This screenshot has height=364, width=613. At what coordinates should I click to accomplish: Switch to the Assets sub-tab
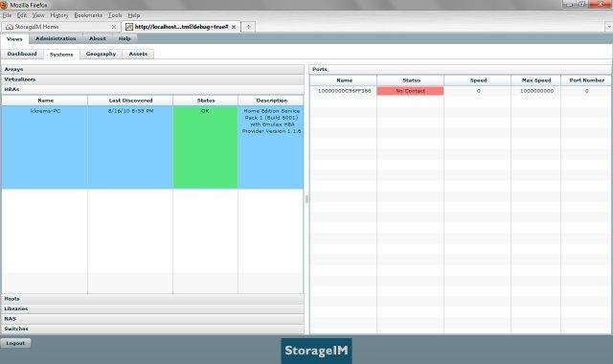[138, 54]
